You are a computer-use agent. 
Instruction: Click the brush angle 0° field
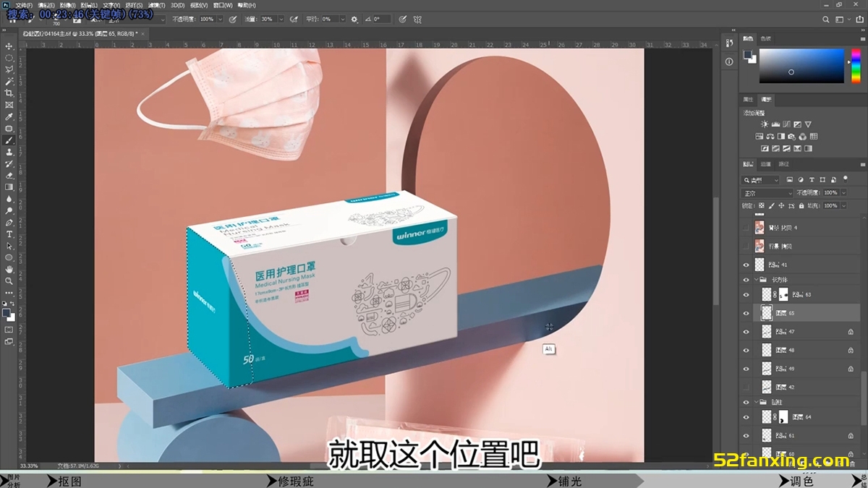pyautogui.click(x=382, y=19)
